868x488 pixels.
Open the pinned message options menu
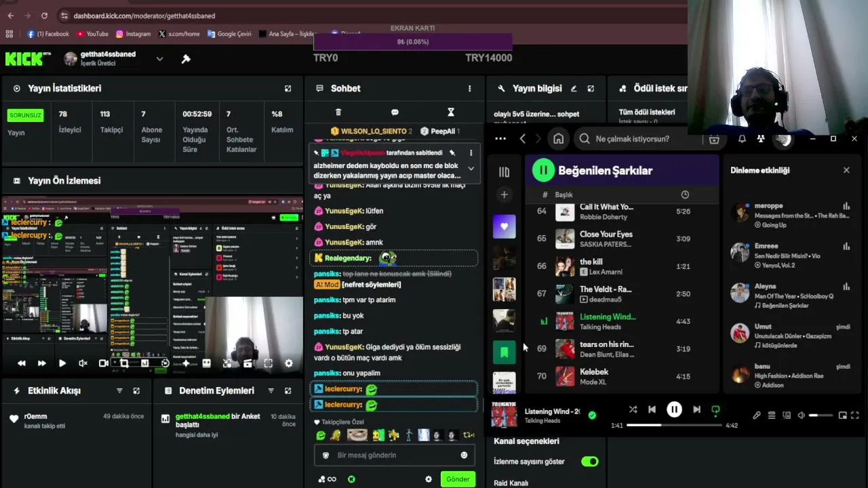tap(471, 153)
